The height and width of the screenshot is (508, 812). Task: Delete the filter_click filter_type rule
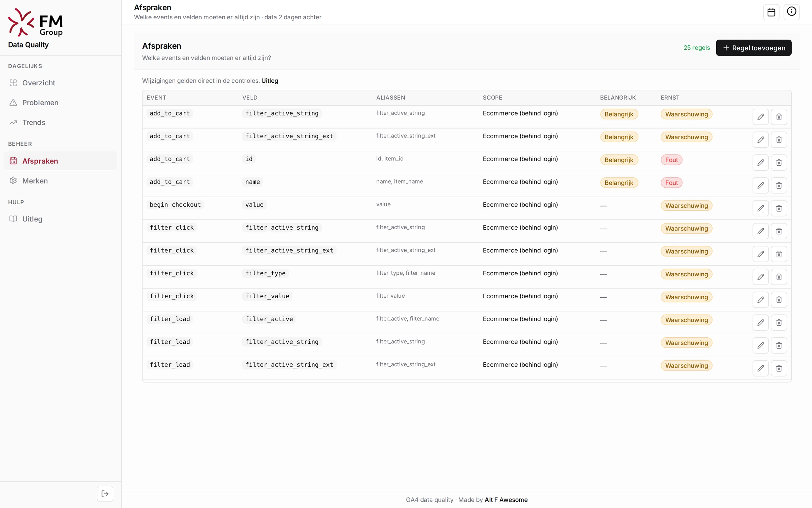[x=779, y=277]
